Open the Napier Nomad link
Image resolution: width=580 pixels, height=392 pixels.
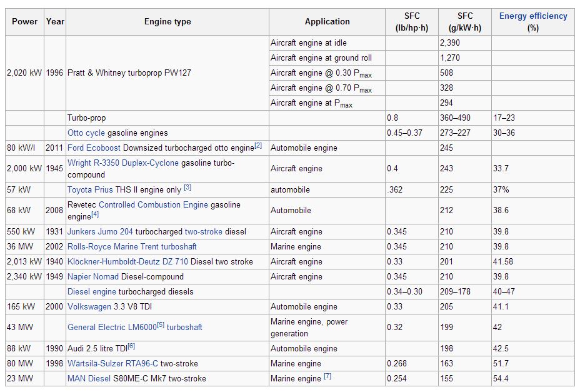(93, 276)
